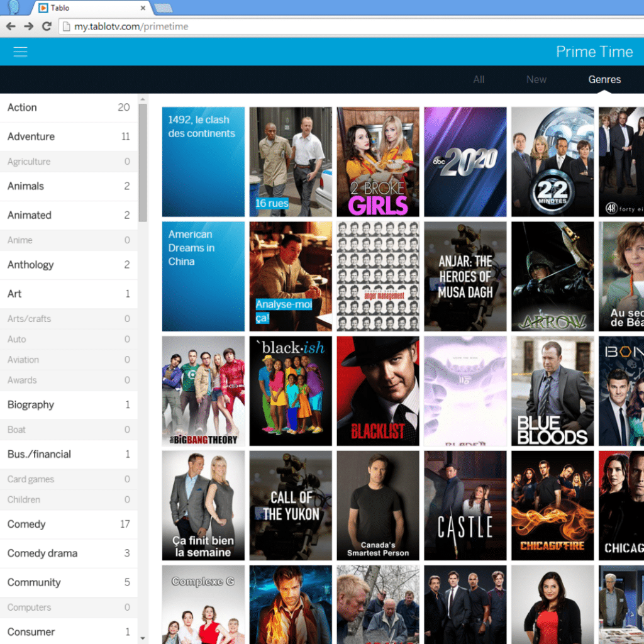Click the genre list scrollbar thumb
This screenshot has height=644, width=644.
coord(143,163)
